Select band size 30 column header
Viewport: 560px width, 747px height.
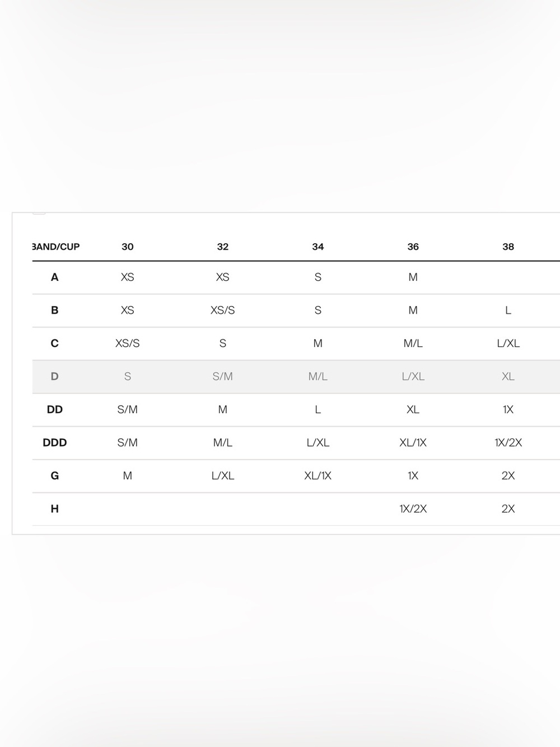(128, 247)
